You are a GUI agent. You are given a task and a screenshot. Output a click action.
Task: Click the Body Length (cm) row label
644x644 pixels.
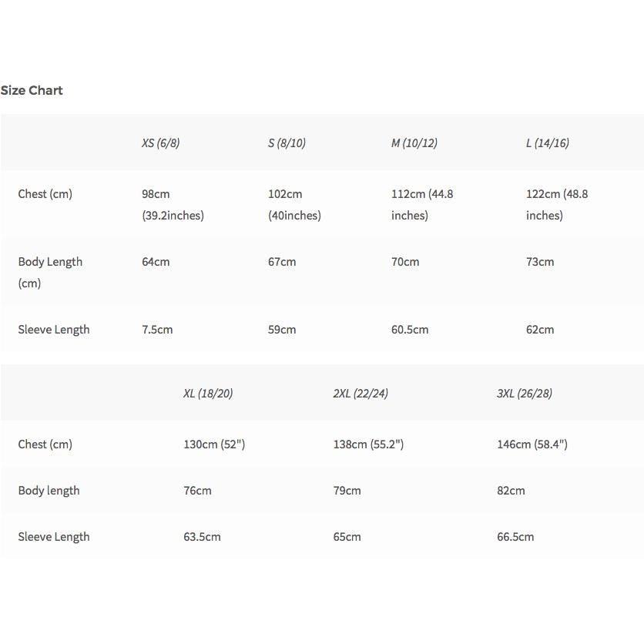tap(50, 272)
